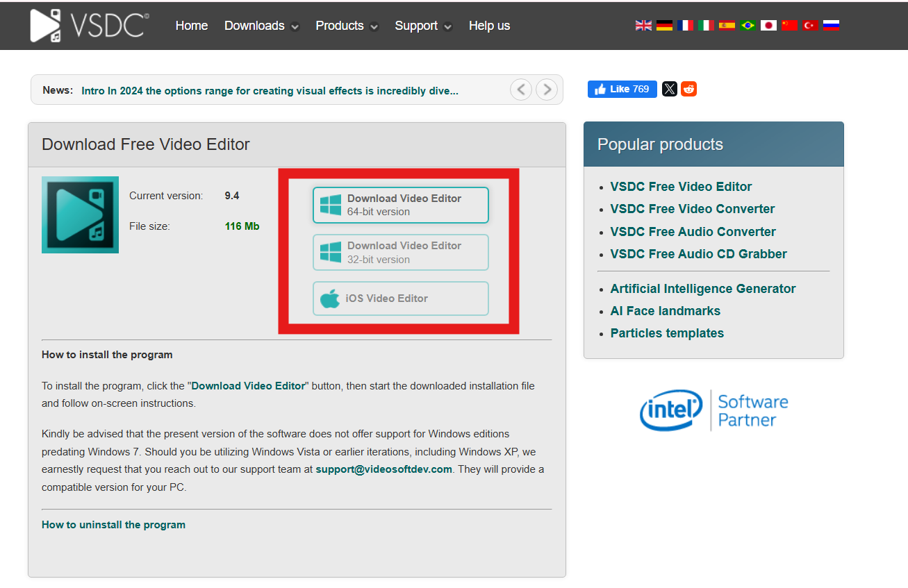The height and width of the screenshot is (588, 908).
Task: Show previous news item with left arrow
Action: (x=522, y=90)
